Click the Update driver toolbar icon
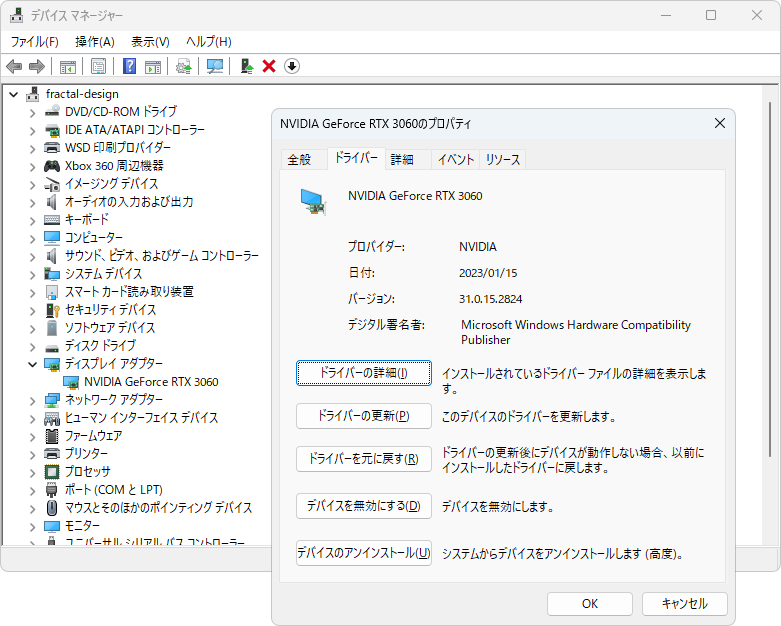 point(184,66)
